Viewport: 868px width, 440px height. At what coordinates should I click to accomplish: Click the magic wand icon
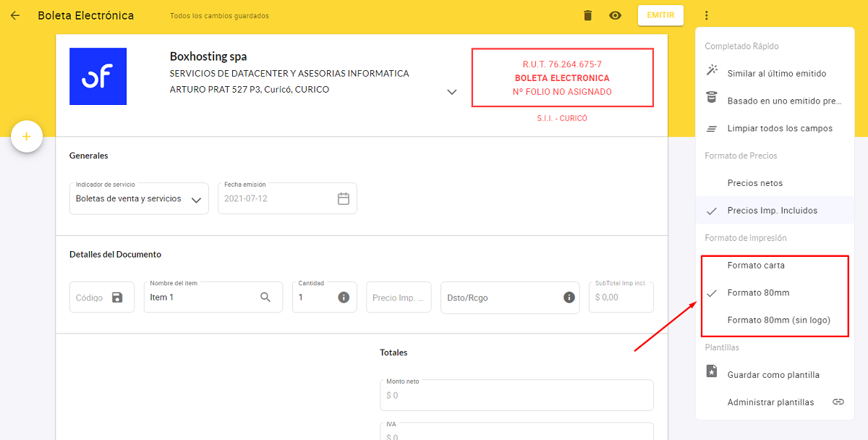712,71
